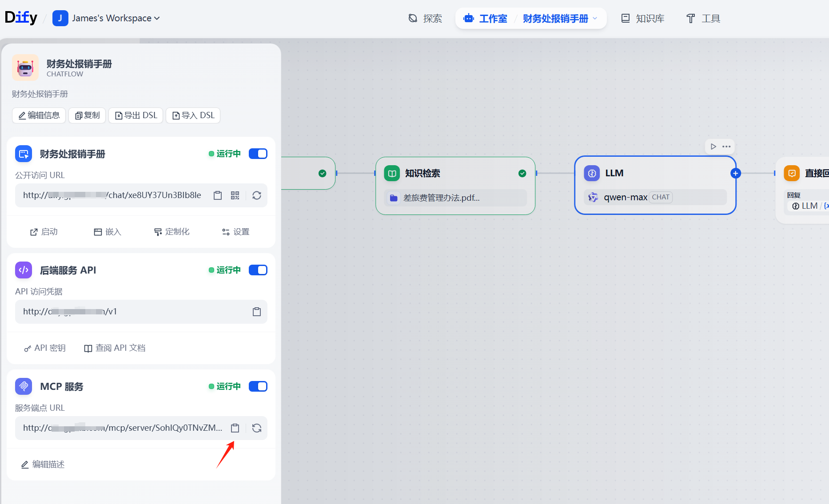
Task: Open the LLM node more options menu
Action: coord(726,147)
